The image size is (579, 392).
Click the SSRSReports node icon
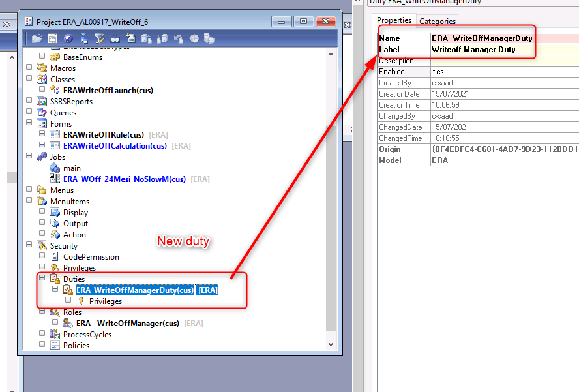pyautogui.click(x=42, y=102)
